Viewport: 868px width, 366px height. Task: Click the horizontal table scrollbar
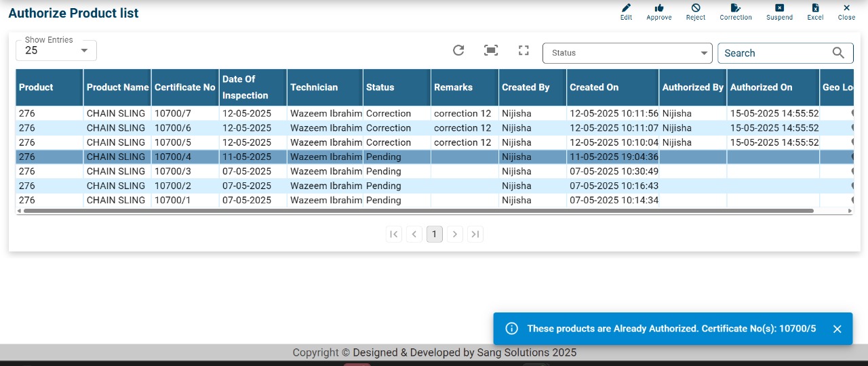[x=417, y=211]
